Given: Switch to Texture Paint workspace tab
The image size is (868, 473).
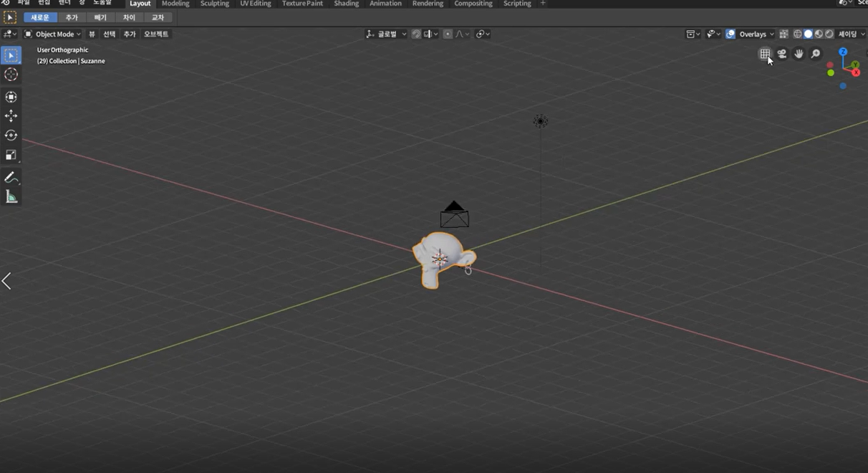Looking at the screenshot, I should 302,4.
